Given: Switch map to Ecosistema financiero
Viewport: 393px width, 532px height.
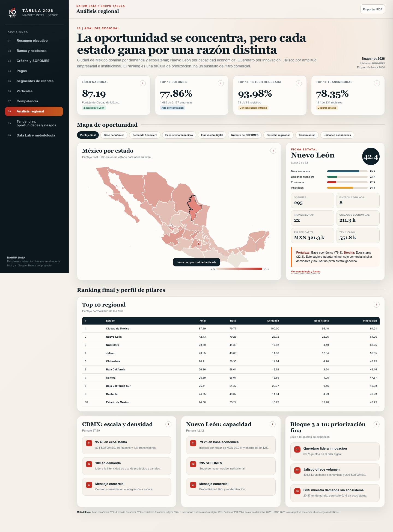Looking at the screenshot, I should pyautogui.click(x=179, y=135).
